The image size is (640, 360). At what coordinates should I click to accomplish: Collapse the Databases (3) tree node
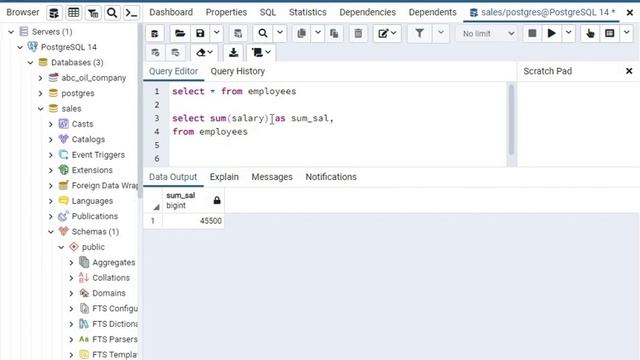point(30,63)
